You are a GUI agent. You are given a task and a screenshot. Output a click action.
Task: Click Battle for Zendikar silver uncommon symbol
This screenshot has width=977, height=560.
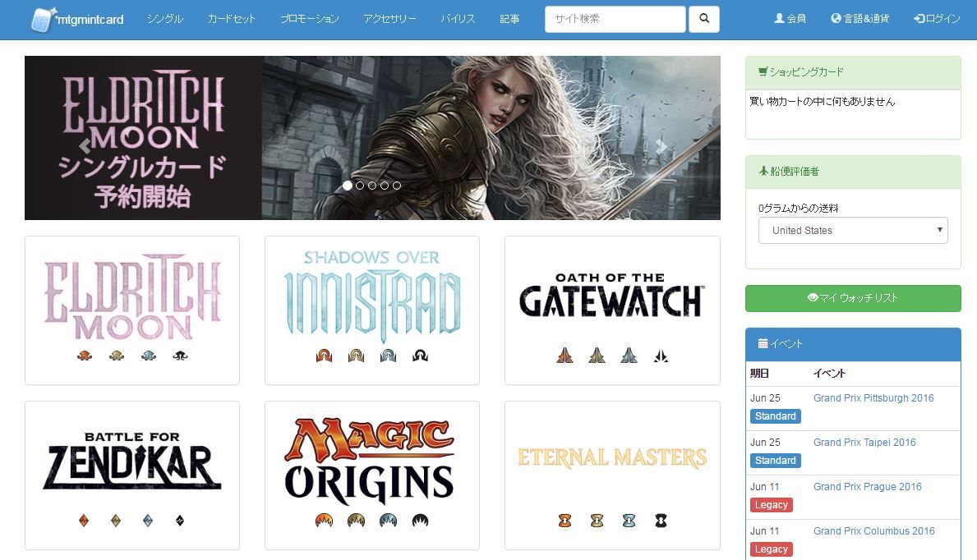(148, 520)
